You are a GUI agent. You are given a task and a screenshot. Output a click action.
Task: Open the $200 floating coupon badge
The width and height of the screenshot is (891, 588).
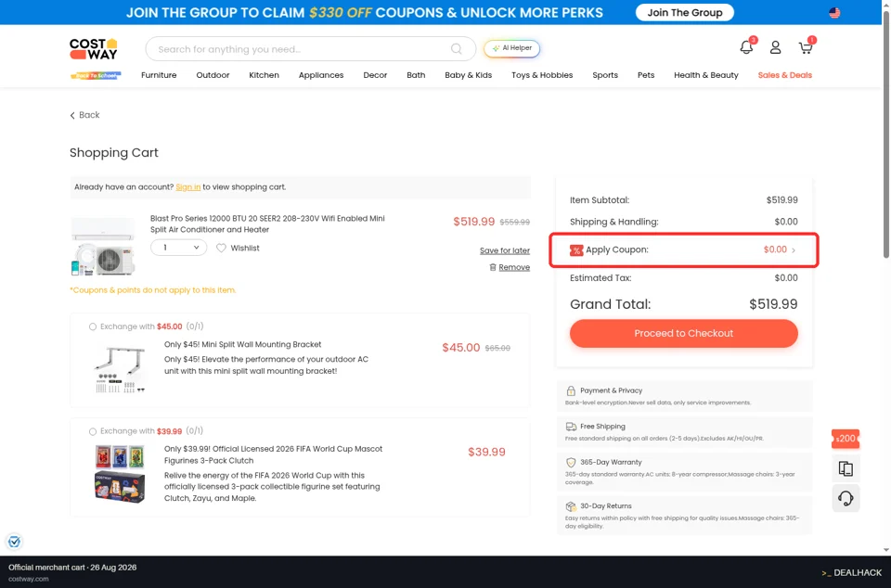coord(846,439)
